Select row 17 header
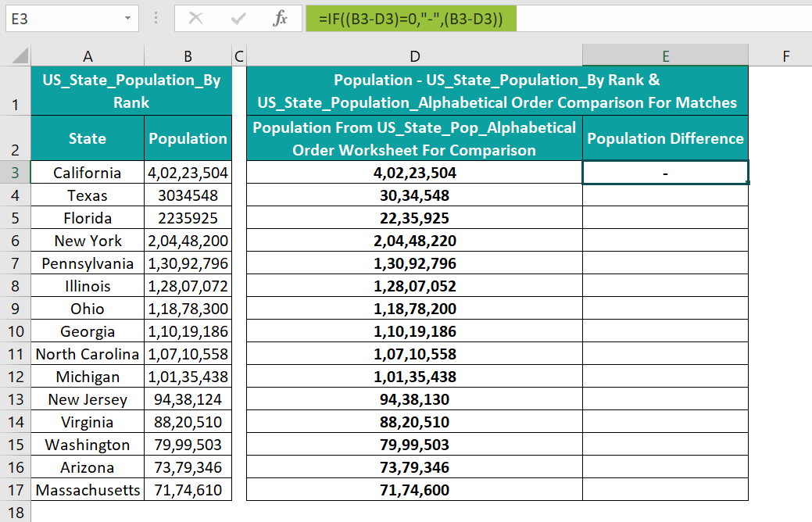The height and width of the screenshot is (522, 812). pos(15,489)
